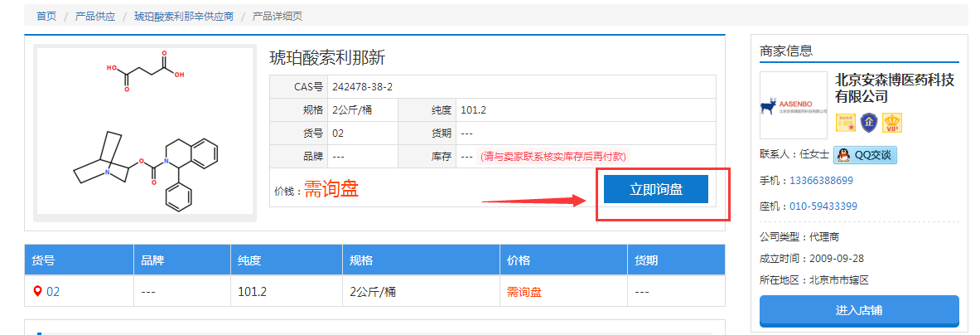Open 琥珀酸索利那辛供应商 breadcrumb link
The image size is (980, 335).
pos(184,16)
